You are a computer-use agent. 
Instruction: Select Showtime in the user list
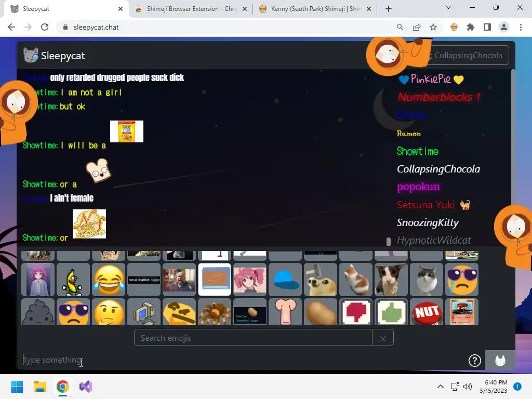pos(418,151)
